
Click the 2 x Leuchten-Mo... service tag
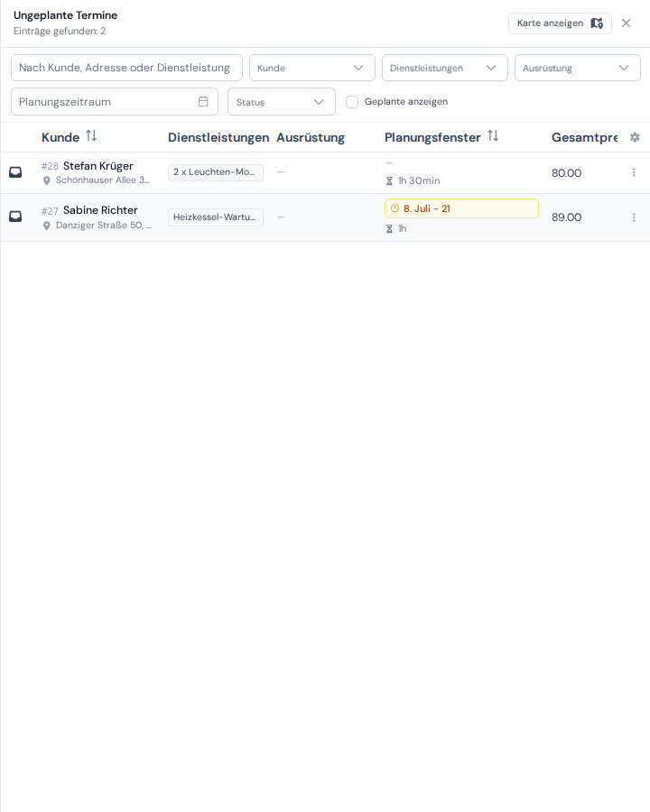pyautogui.click(x=215, y=172)
